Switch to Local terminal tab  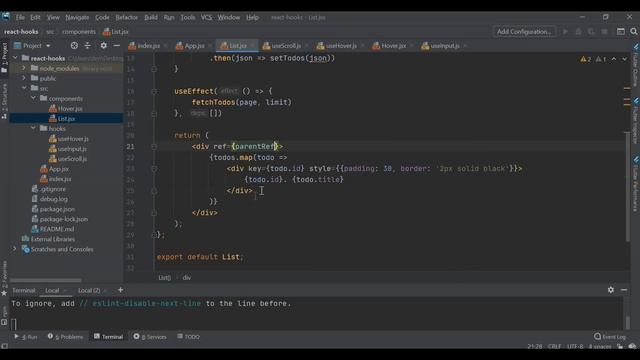[x=52, y=290]
